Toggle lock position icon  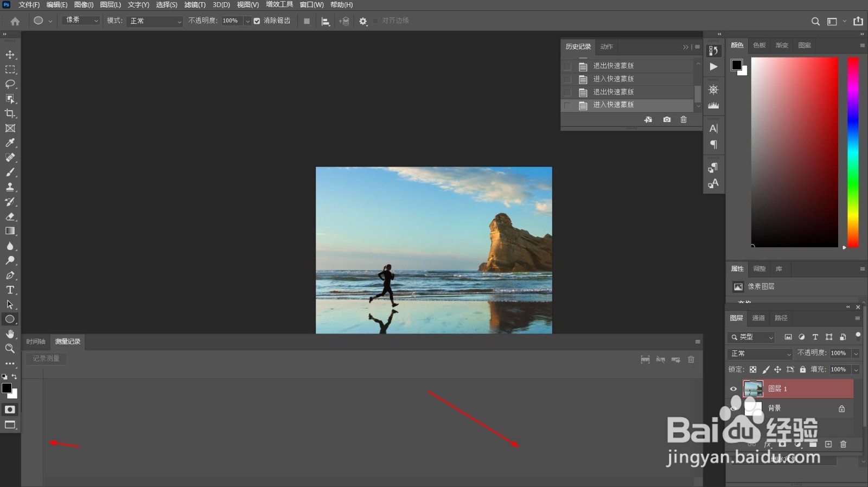[x=777, y=369]
